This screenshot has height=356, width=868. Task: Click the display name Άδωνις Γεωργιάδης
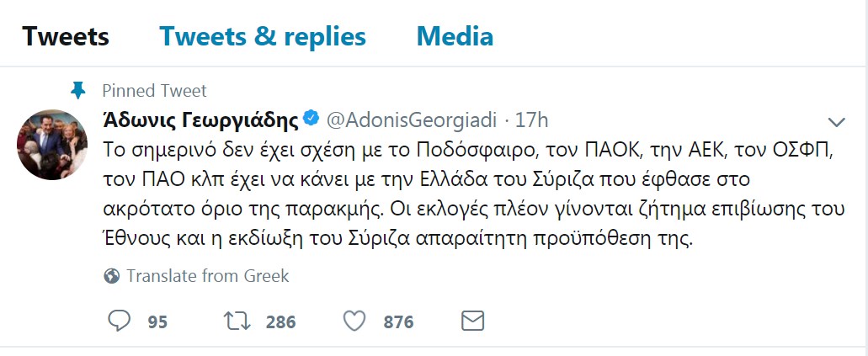click(x=200, y=120)
